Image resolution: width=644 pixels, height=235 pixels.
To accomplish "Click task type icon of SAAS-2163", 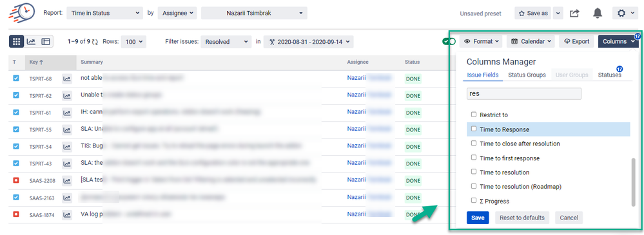I will coord(16,197).
